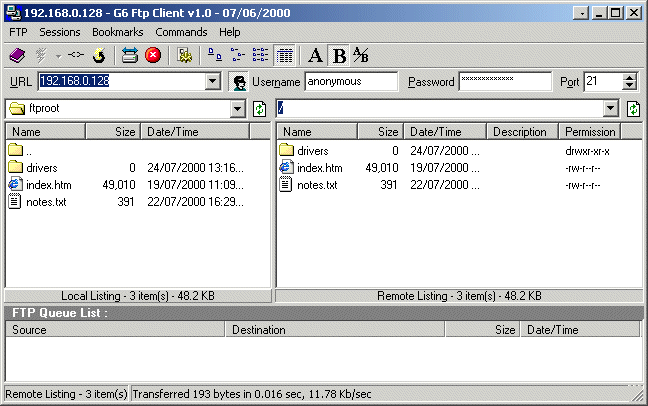The image size is (648, 406).
Task: Switch to large icons view
Action: click(x=214, y=55)
